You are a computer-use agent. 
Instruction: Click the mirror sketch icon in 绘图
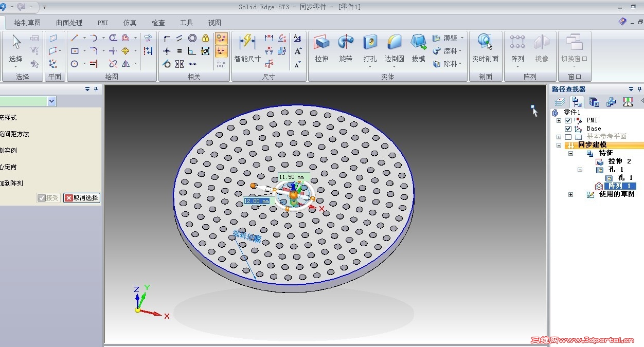point(126,64)
